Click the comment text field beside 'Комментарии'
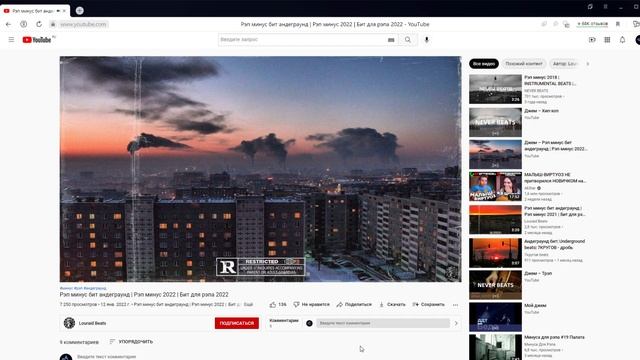Image resolution: width=640 pixels, height=360 pixels. (x=383, y=323)
